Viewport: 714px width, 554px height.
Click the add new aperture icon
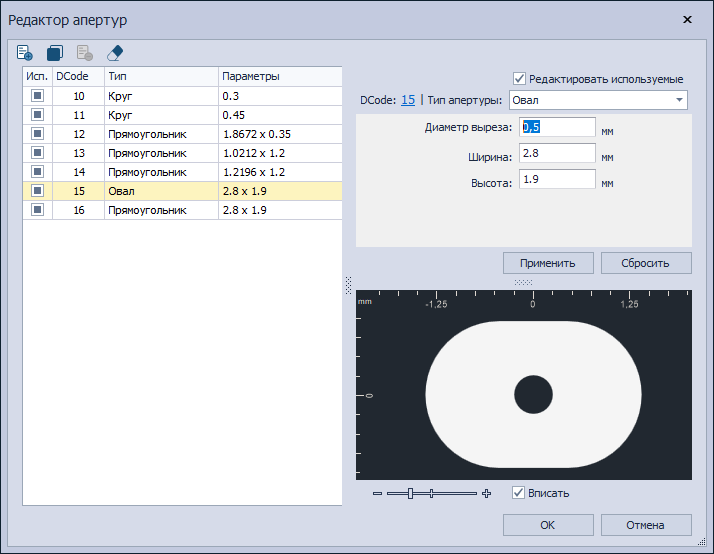tap(26, 53)
